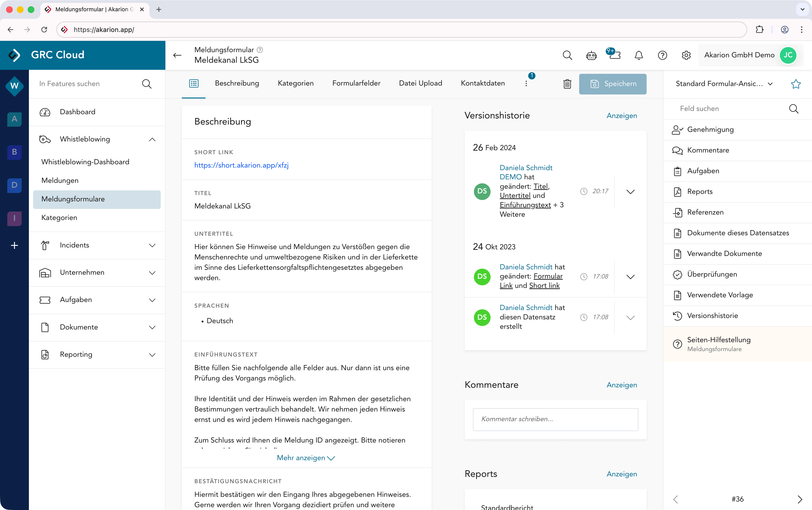
Task: Open the Standard Formular-Ansicht dropdown
Action: (x=770, y=84)
